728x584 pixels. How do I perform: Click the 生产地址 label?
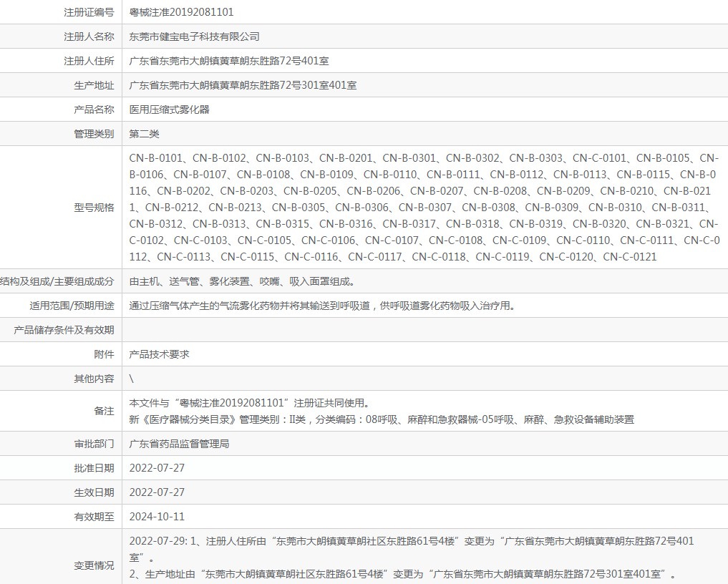94,85
